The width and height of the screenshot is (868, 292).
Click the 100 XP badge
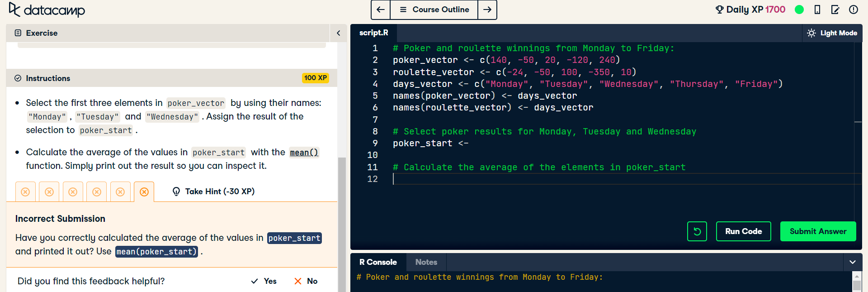pyautogui.click(x=316, y=78)
